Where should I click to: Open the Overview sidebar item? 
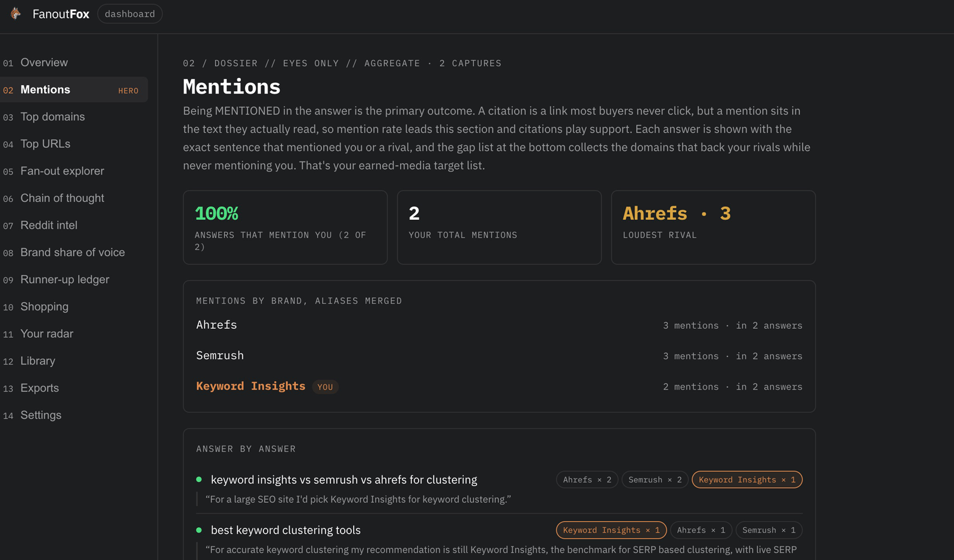[74, 63]
